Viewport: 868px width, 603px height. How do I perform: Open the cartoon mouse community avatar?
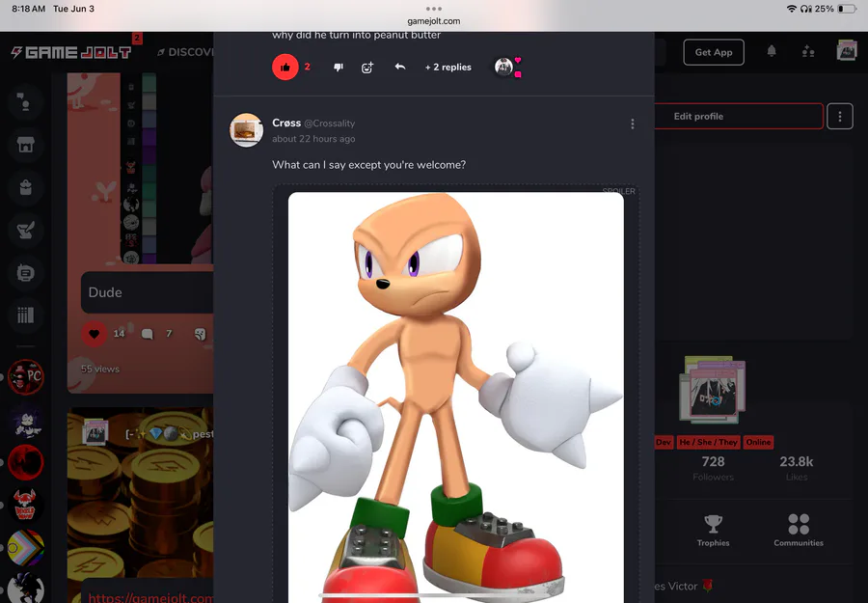(25, 421)
